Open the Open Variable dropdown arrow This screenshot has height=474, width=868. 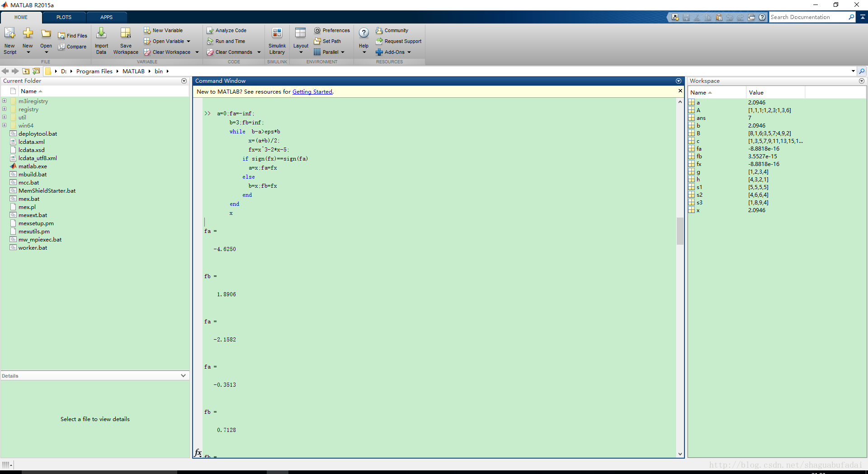pos(189,41)
